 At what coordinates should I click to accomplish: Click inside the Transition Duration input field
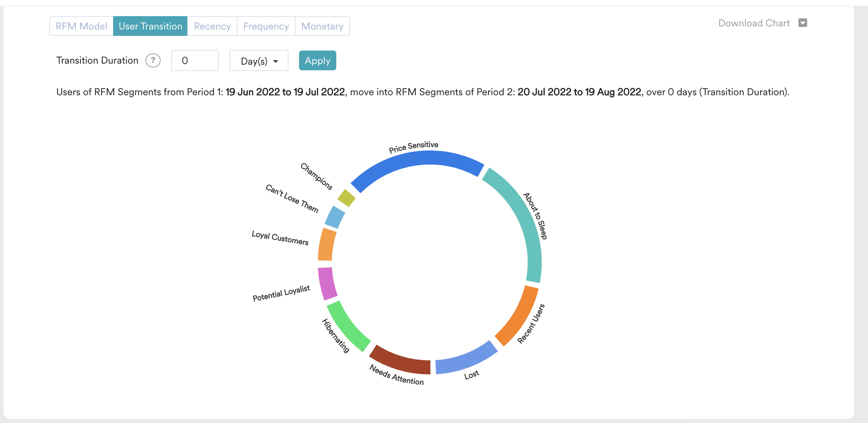click(x=195, y=60)
